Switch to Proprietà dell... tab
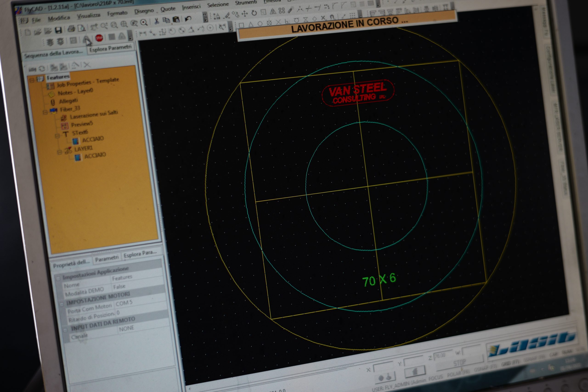The height and width of the screenshot is (392, 588). click(x=71, y=263)
